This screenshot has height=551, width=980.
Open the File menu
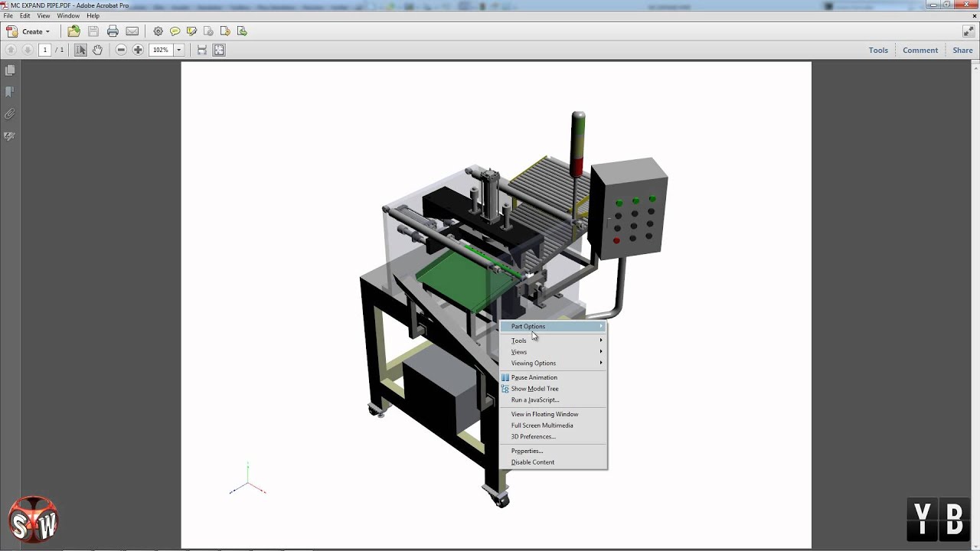coord(8,15)
